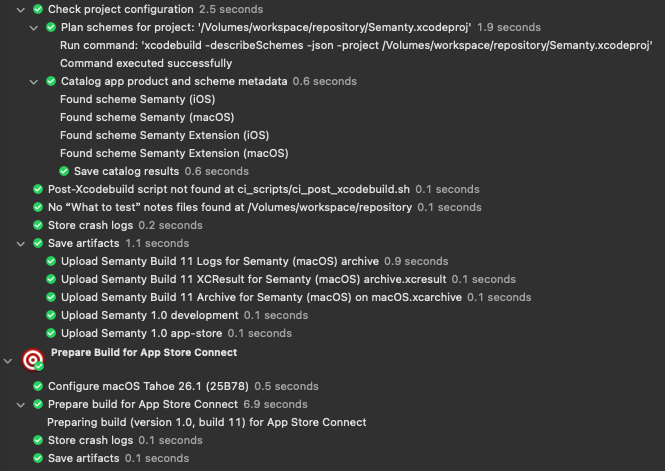The height and width of the screenshot is (471, 665).
Task: Select Upload Semanty Build 11 Logs step
Action: pyautogui.click(x=219, y=261)
